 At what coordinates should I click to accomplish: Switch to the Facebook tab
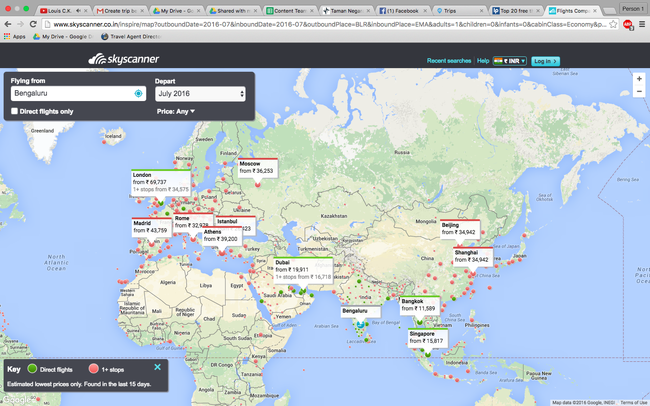402,10
